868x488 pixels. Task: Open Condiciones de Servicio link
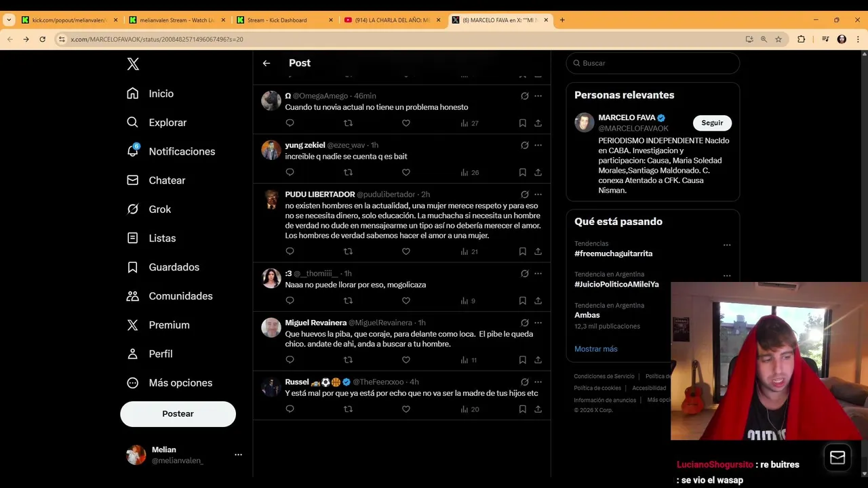[604, 376]
